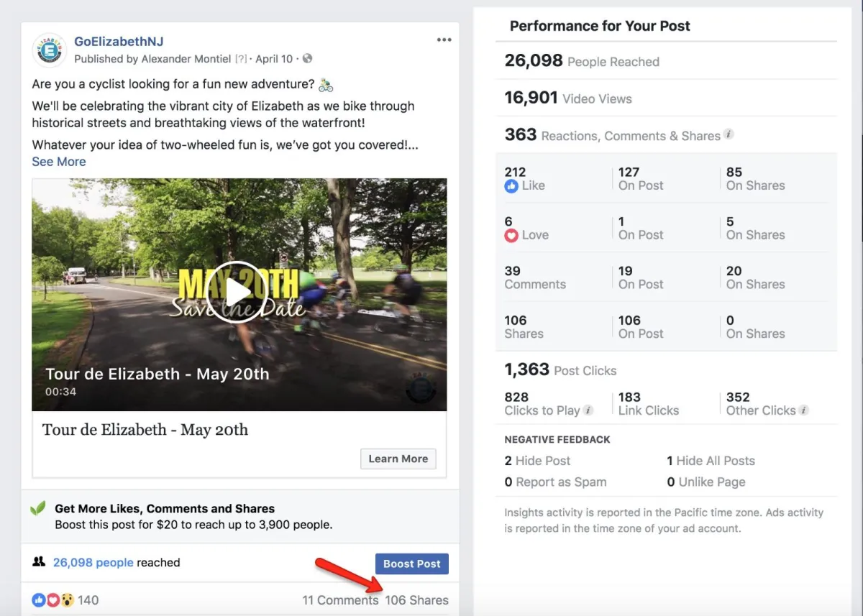863x616 pixels.
Task: Click the info icon next to Reactions, Comments & Shares
Action: click(x=729, y=134)
